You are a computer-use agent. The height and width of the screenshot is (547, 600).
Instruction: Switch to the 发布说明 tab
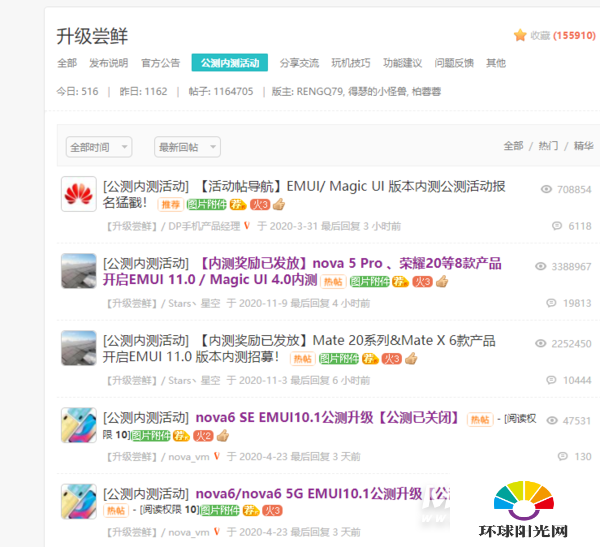click(109, 63)
